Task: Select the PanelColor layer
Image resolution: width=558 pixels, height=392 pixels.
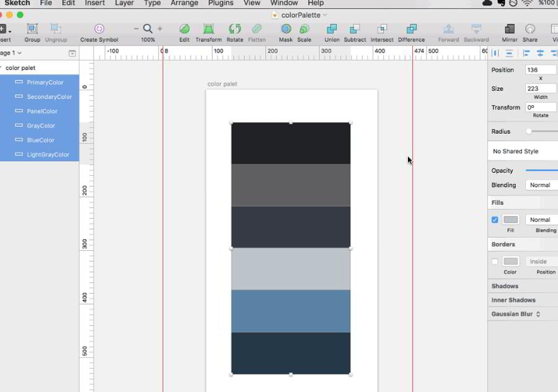Action: point(42,111)
